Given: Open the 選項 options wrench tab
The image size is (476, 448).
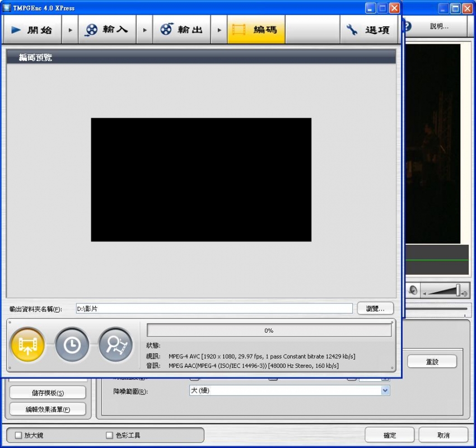Looking at the screenshot, I should point(368,30).
